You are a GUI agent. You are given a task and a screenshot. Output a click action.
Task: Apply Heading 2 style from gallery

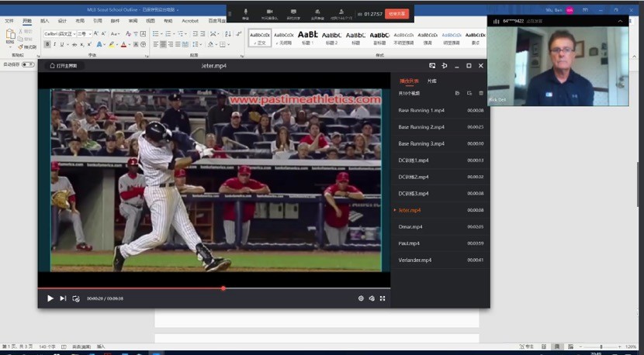pyautogui.click(x=331, y=38)
